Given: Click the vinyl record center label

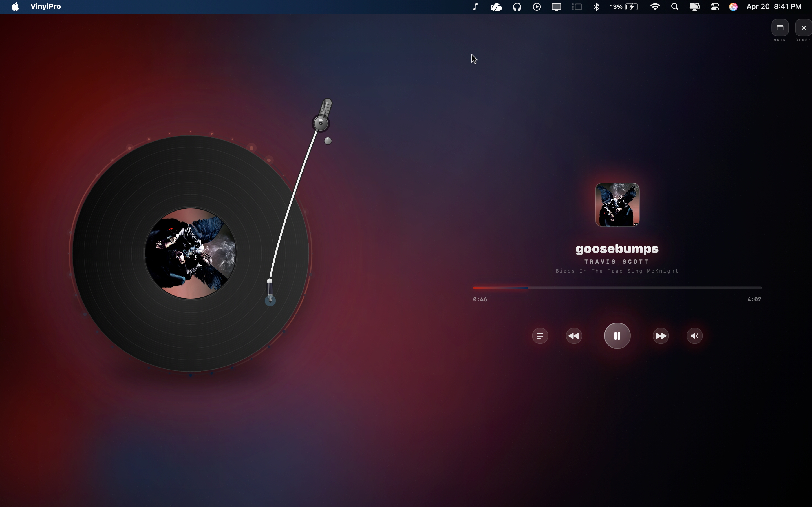Looking at the screenshot, I should 190,253.
